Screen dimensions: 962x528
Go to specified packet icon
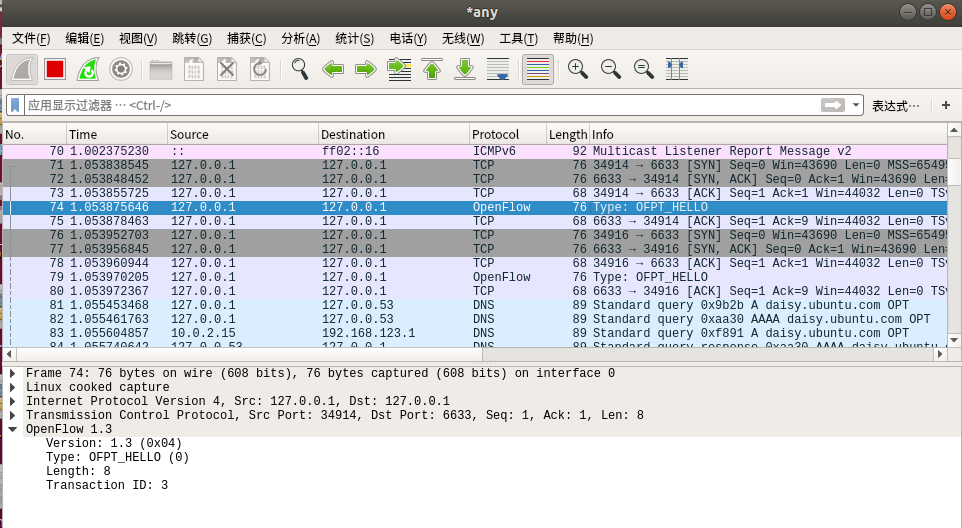click(x=399, y=69)
